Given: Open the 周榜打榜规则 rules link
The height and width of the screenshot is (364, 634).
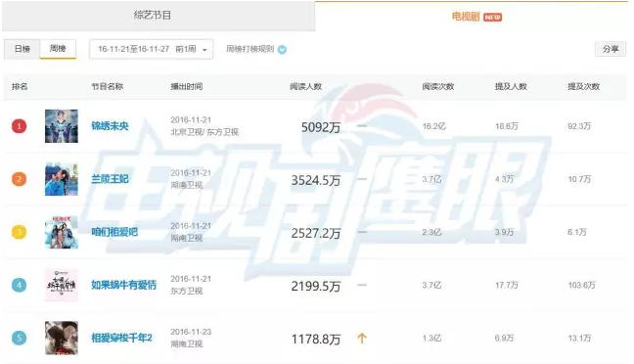Looking at the screenshot, I should [x=249, y=49].
